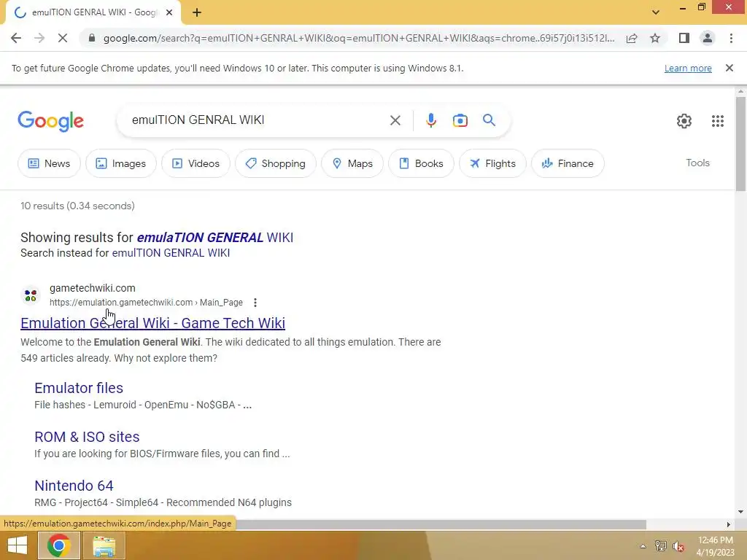Image resolution: width=747 pixels, height=560 pixels.
Task: Toggle the Chrome side panel
Action: 684,38
